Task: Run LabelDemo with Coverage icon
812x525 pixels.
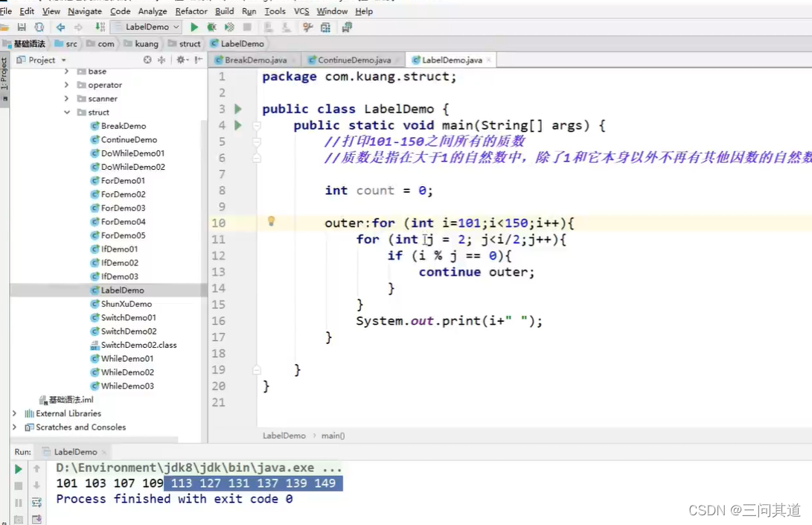Action: click(228, 26)
